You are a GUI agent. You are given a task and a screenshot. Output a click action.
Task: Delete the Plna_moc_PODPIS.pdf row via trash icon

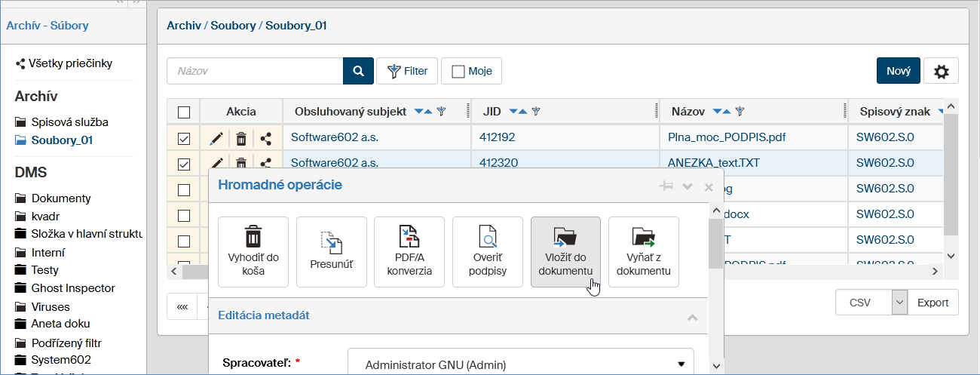tap(241, 139)
